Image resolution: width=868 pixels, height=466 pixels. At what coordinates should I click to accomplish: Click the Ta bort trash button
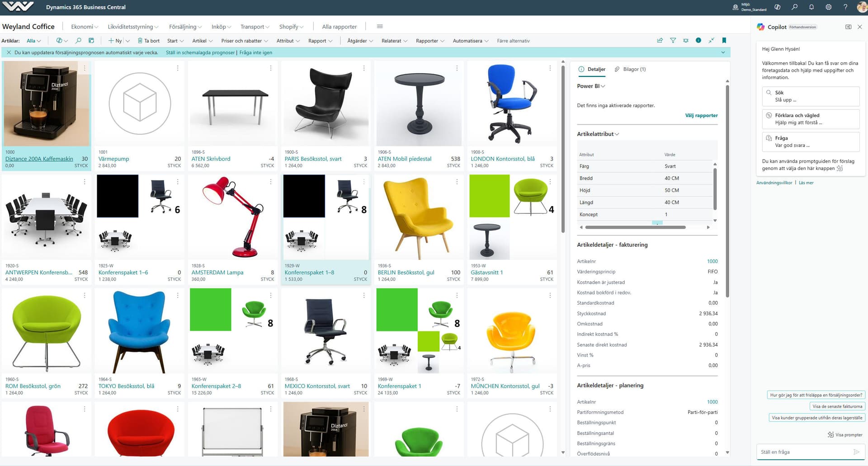(149, 41)
